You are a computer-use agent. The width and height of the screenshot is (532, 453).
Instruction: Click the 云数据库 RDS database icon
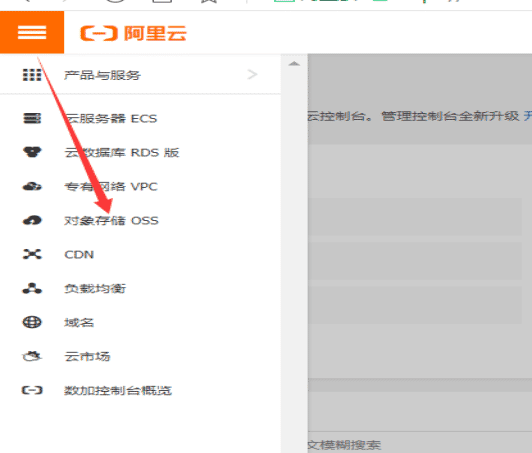pyautogui.click(x=32, y=152)
